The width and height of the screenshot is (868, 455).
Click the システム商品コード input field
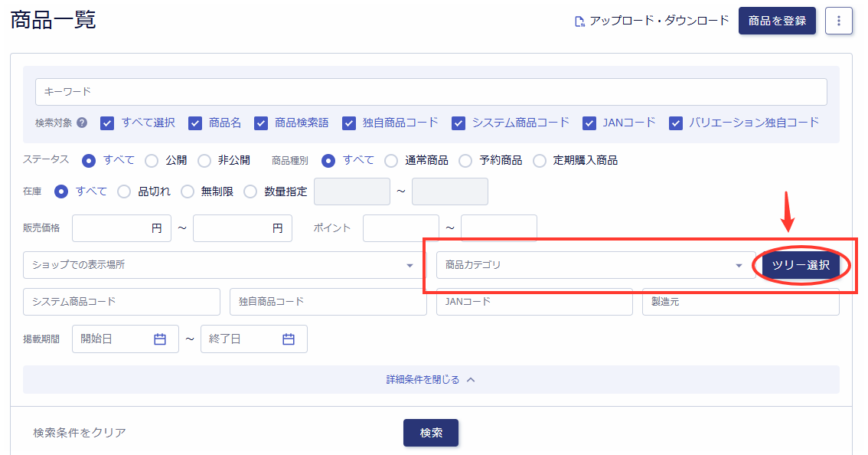pos(122,302)
